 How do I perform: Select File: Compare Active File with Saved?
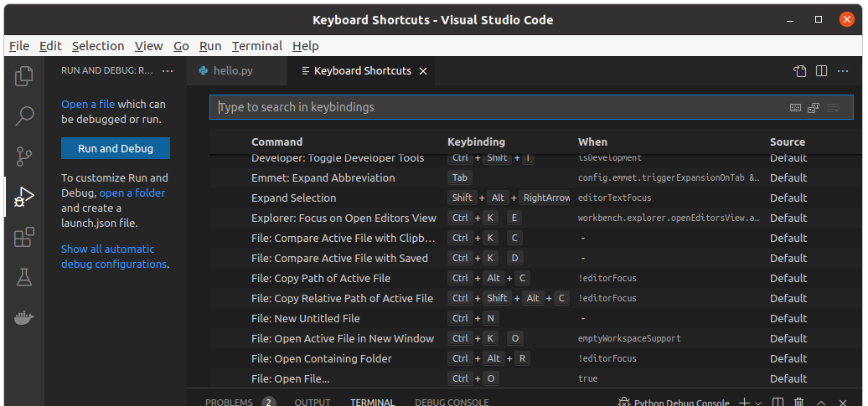(531, 259)
